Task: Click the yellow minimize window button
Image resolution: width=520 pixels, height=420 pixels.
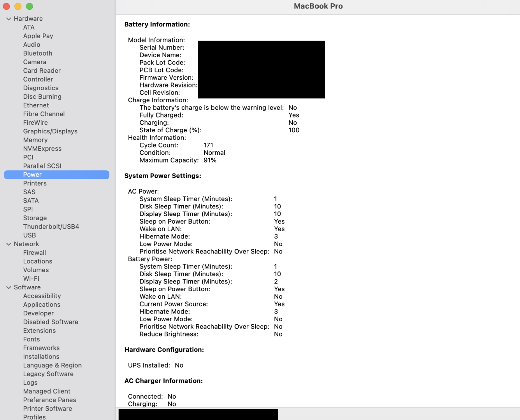Action: click(18, 6)
